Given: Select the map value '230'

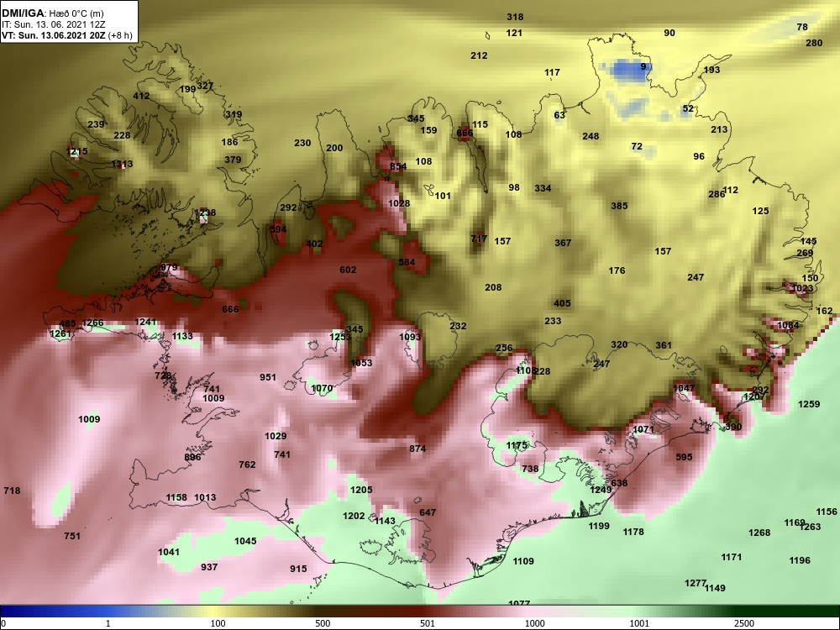Looking at the screenshot, I should (x=302, y=143).
